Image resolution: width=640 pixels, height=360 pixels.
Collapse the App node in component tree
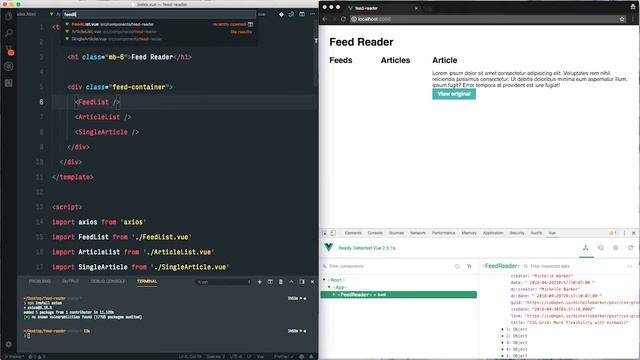click(x=329, y=287)
